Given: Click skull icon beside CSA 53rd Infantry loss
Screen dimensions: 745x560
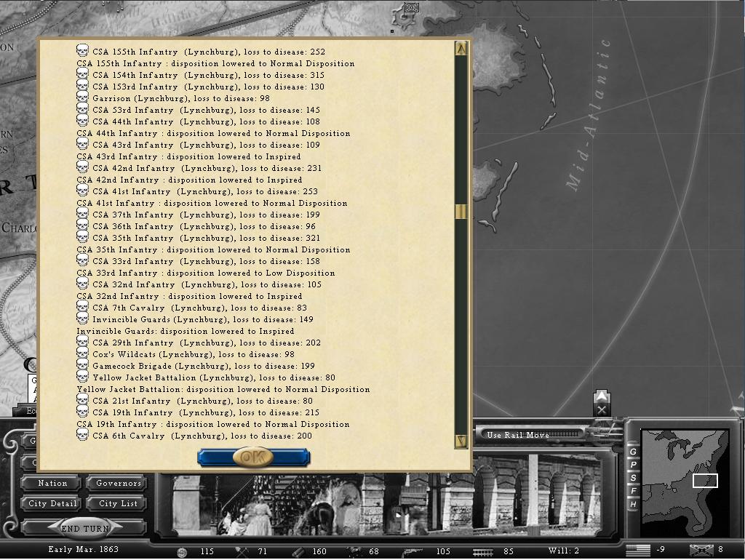Looking at the screenshot, I should pyautogui.click(x=82, y=109).
